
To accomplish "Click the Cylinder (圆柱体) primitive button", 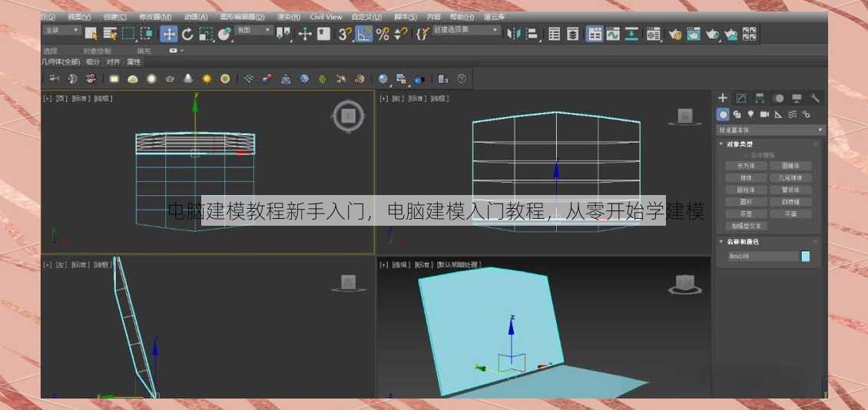I will [746, 190].
